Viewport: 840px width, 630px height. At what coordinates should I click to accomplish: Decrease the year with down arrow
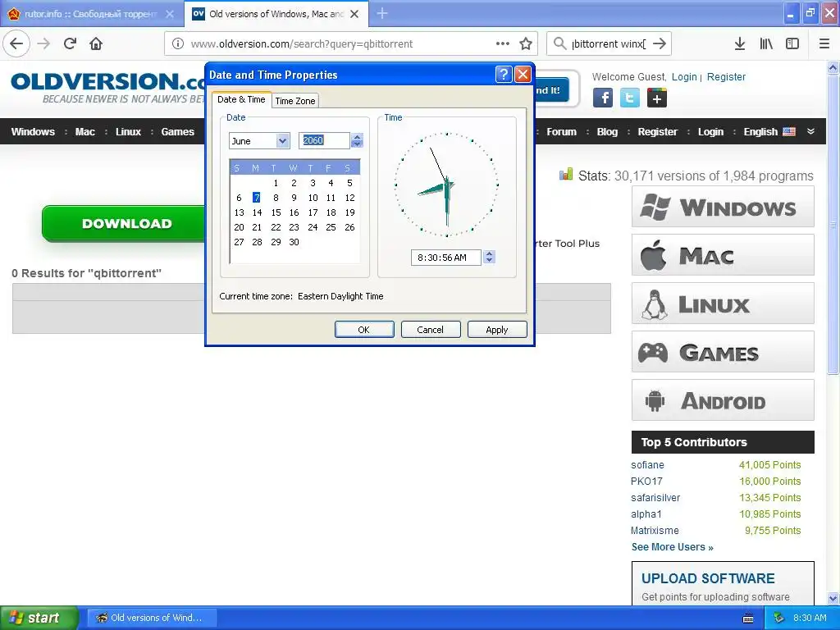358,144
